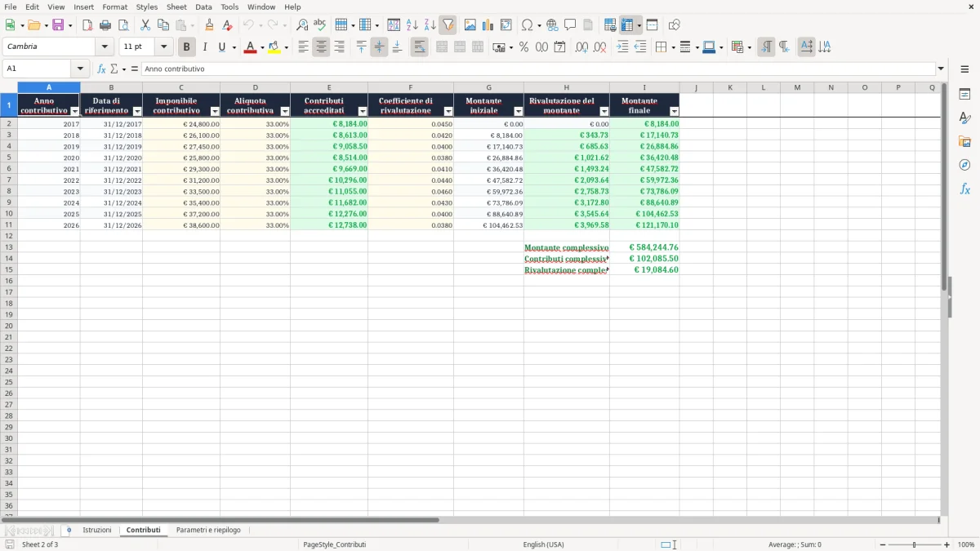Apply the yellow background color swatch
The width and height of the screenshot is (980, 551).
tap(274, 47)
